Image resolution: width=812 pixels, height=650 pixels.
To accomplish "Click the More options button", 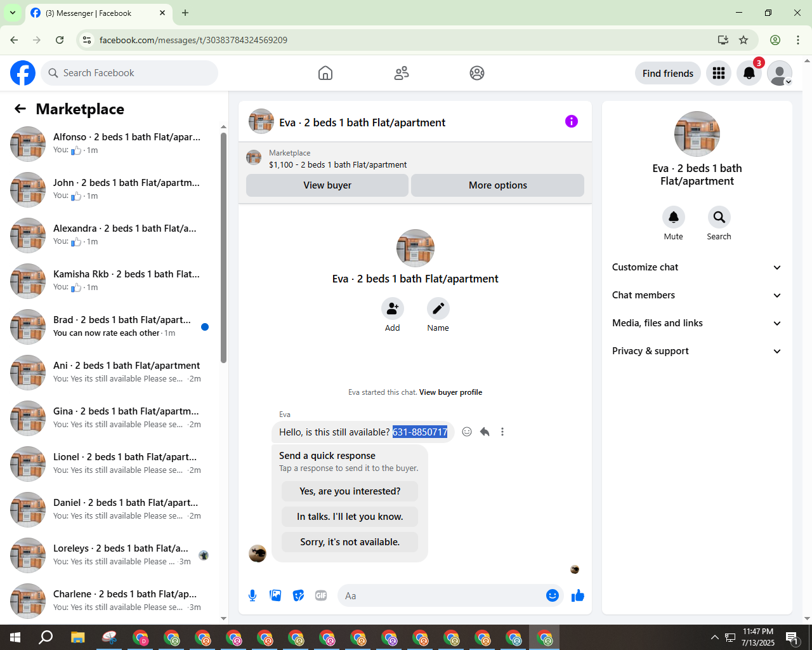I will (x=498, y=185).
